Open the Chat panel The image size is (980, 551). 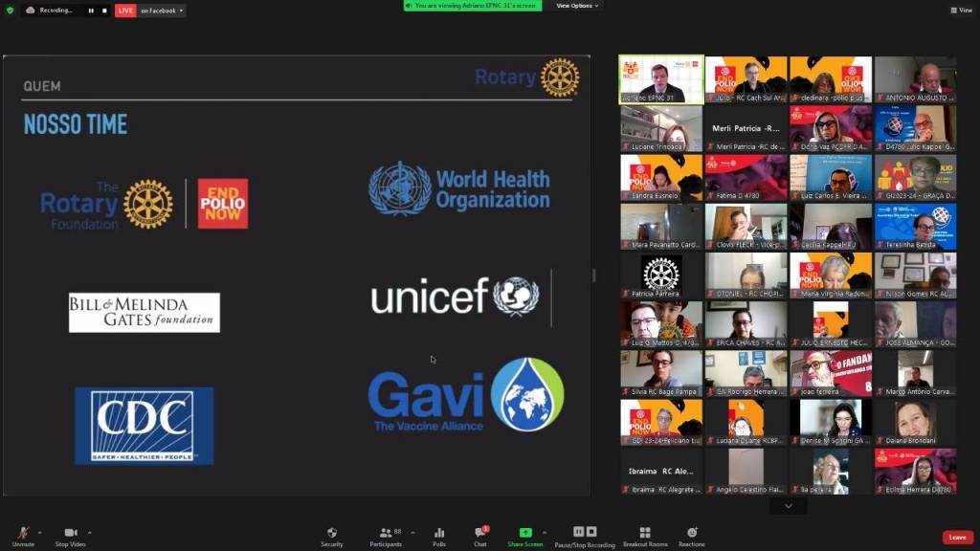tap(479, 535)
